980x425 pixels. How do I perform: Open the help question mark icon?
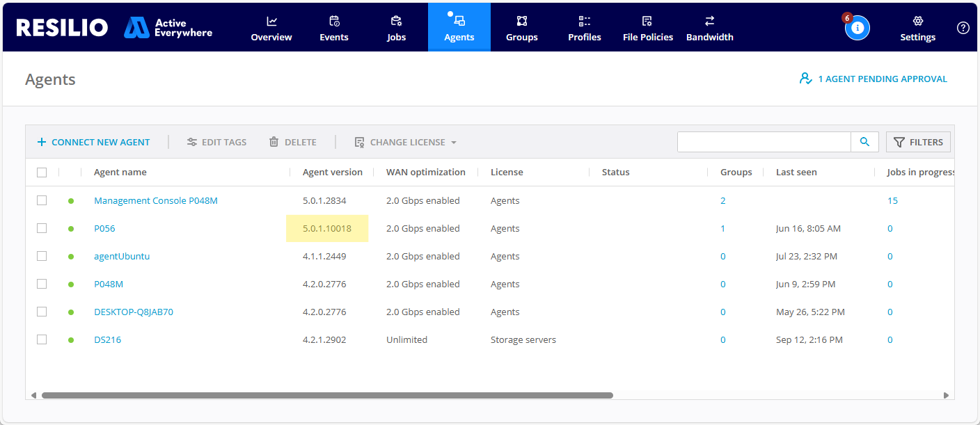pos(963,28)
